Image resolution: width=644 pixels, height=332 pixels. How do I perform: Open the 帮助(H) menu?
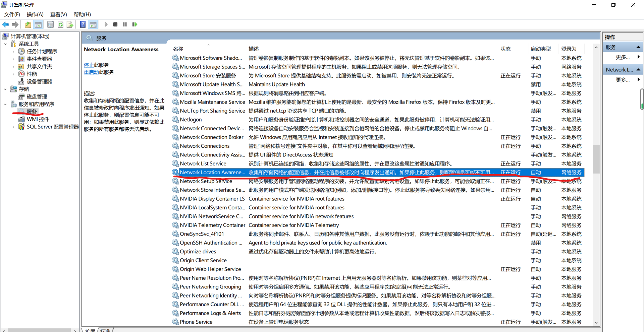pyautogui.click(x=82, y=14)
